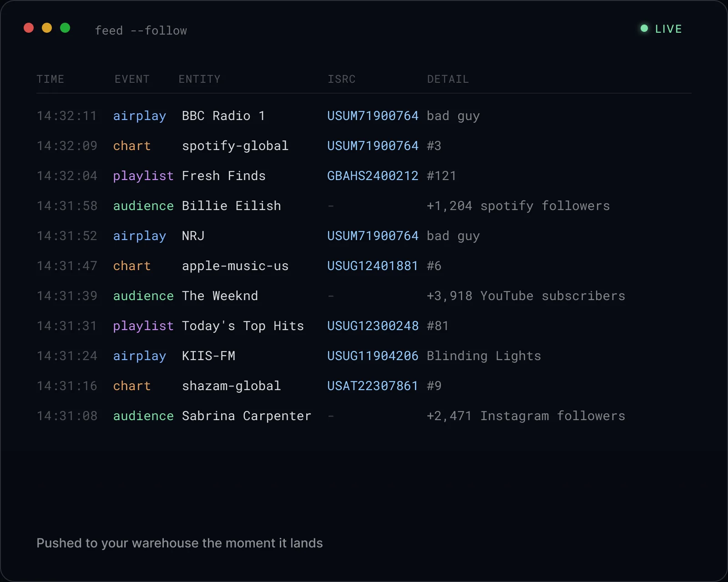Click the green LIVE status dot
This screenshot has height=582, width=728.
pyautogui.click(x=644, y=29)
